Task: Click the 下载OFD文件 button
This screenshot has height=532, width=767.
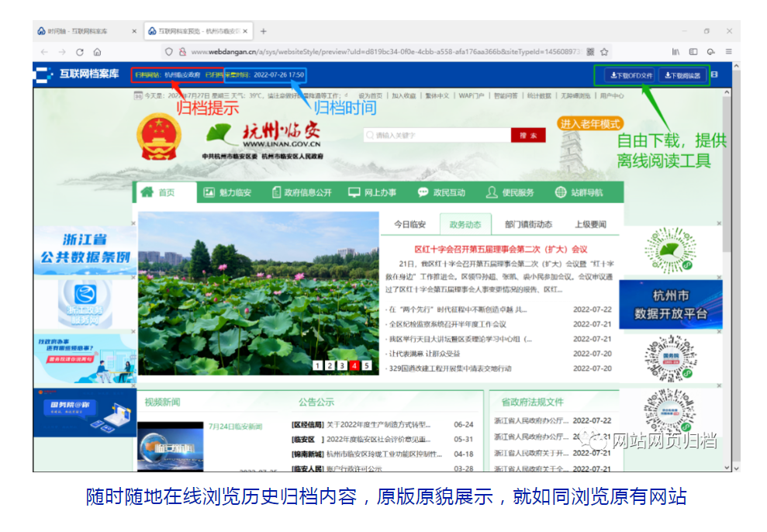Action: point(631,75)
